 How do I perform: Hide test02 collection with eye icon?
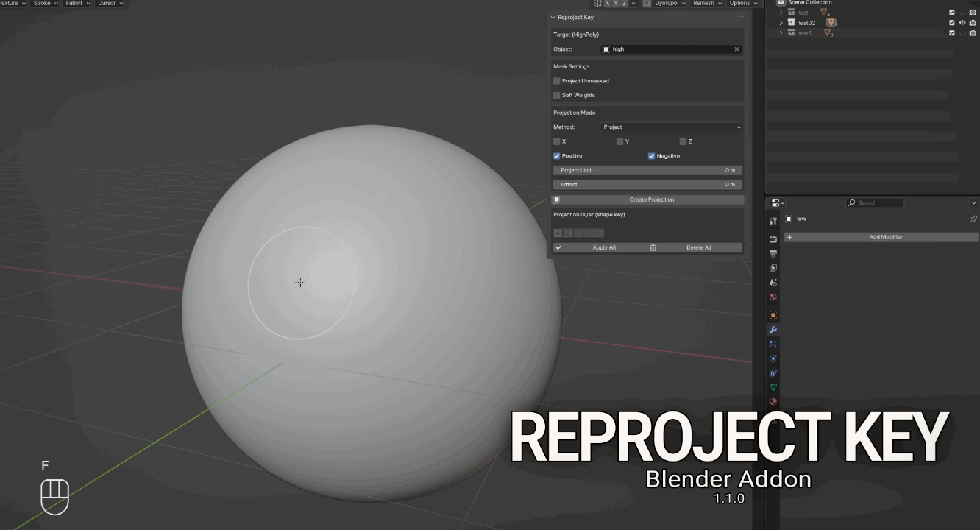[962, 23]
